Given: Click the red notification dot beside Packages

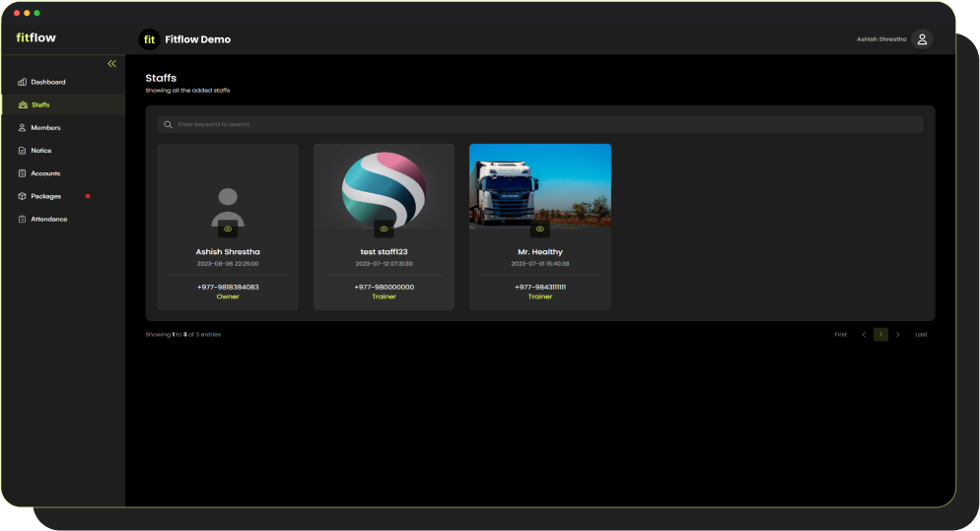Looking at the screenshot, I should click(88, 196).
